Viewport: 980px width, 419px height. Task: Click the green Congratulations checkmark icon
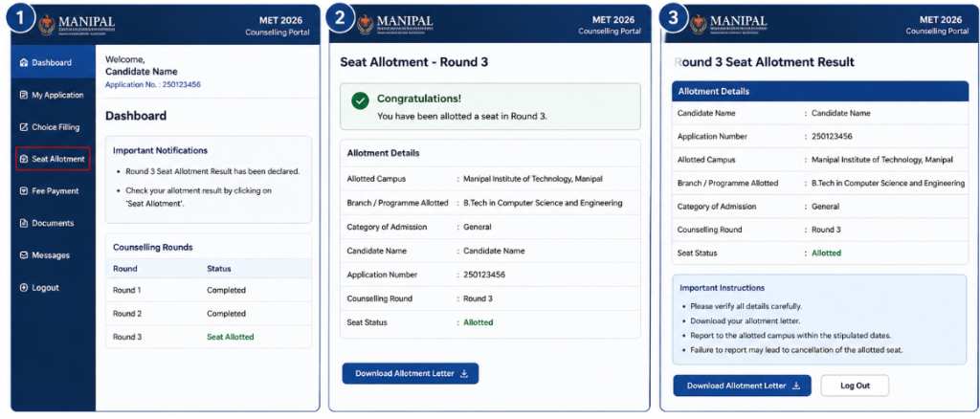click(360, 101)
